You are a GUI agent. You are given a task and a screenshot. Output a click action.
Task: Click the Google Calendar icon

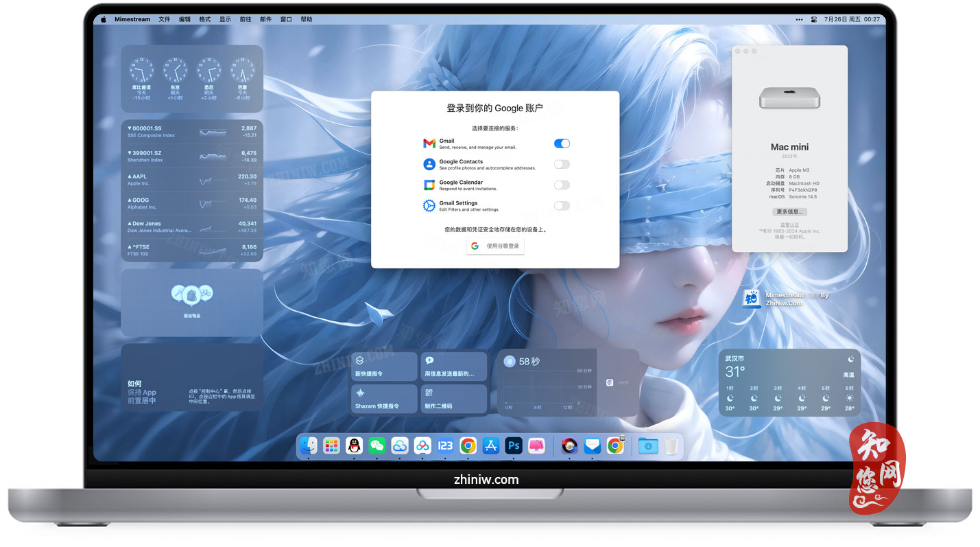click(429, 185)
